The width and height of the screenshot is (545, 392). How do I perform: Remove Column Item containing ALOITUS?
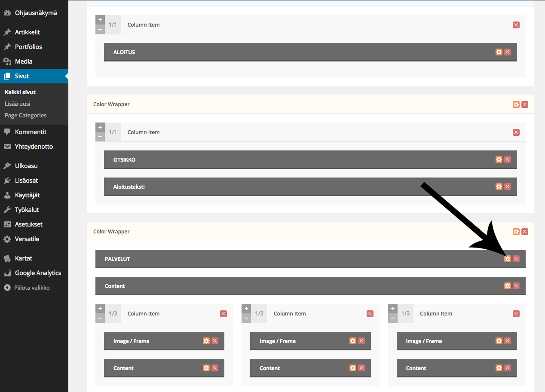click(516, 25)
